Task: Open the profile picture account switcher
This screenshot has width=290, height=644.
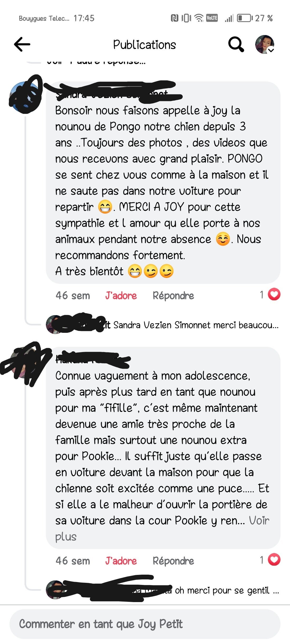Action: [265, 44]
